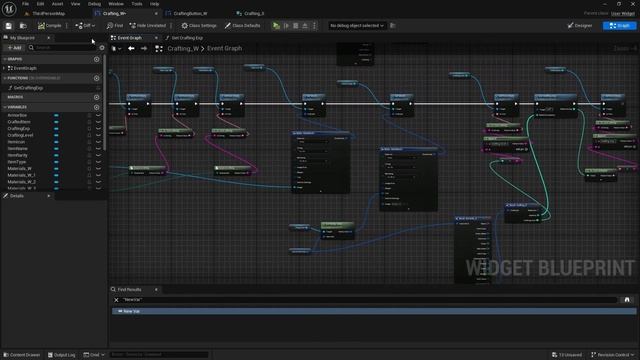Open the Find tool in toolbar

pyautogui.click(x=115, y=26)
